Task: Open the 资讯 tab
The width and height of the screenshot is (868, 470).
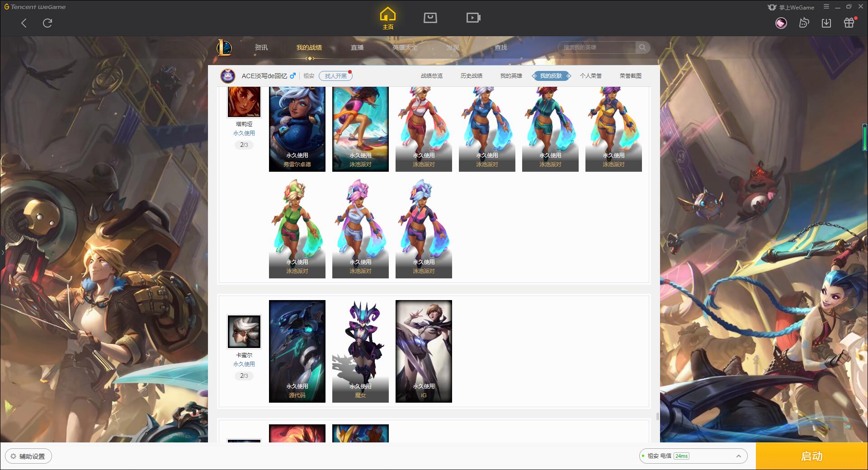Action: pos(261,47)
